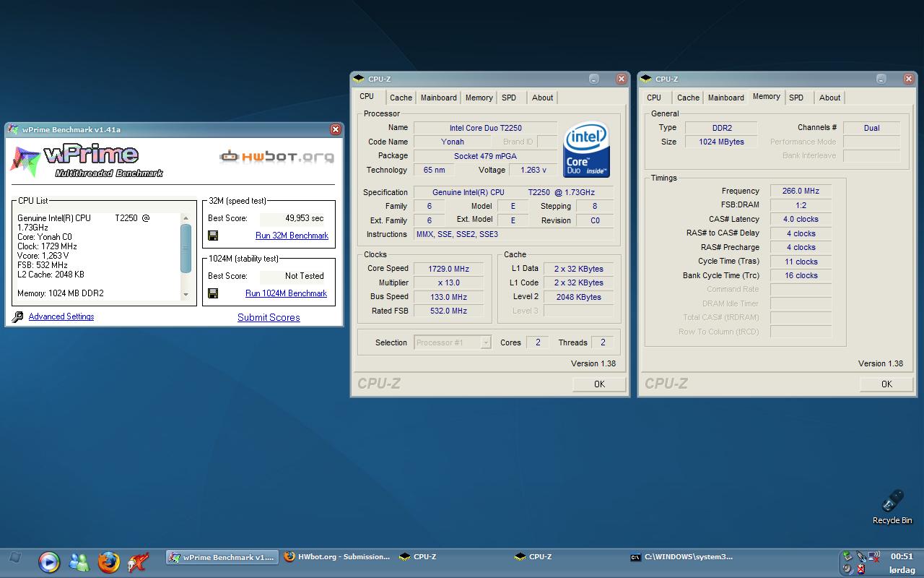924x578 pixels.
Task: Click OK in right CPU-Z Memory window
Action: point(886,384)
